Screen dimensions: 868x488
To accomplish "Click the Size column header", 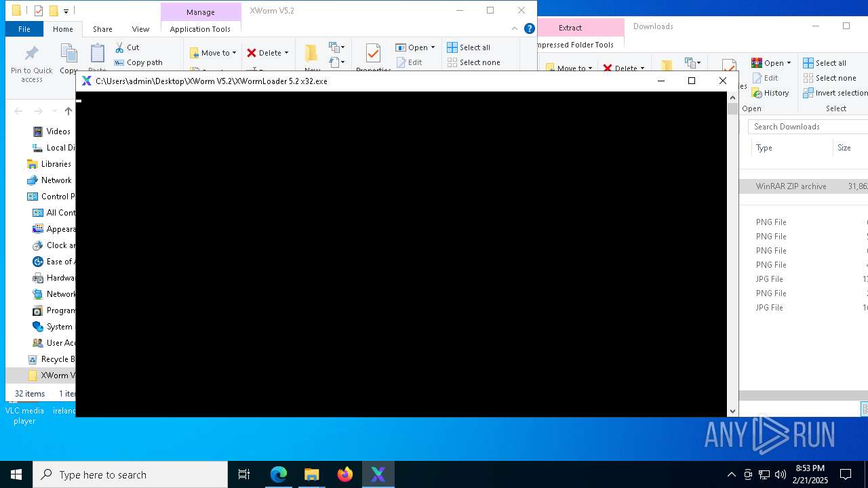I will coord(850,148).
